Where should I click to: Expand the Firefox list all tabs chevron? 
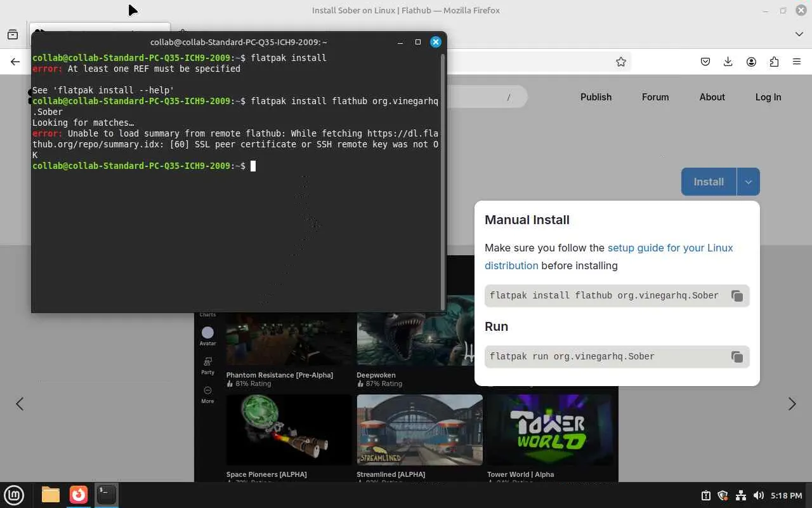(799, 34)
